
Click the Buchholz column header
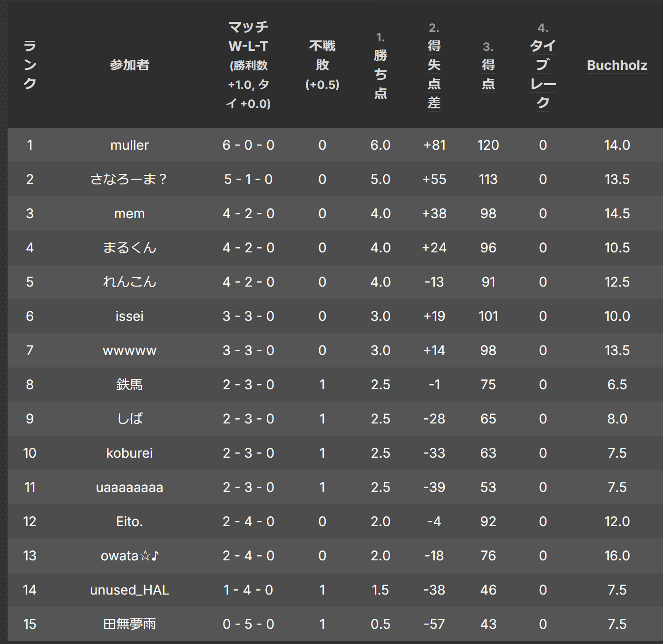(x=617, y=65)
